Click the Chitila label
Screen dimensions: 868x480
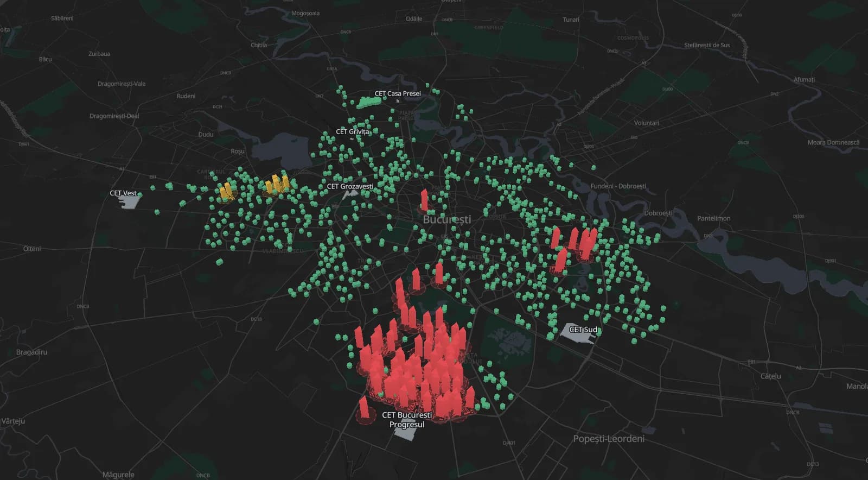[x=259, y=45]
